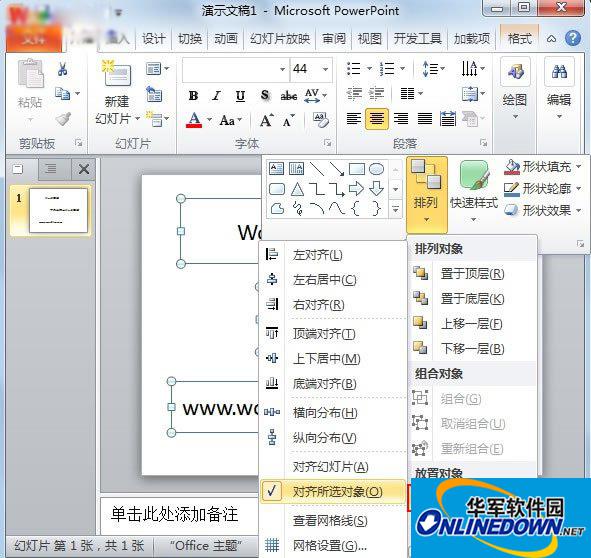Switch to 幻灯片放映 tab

point(280,38)
